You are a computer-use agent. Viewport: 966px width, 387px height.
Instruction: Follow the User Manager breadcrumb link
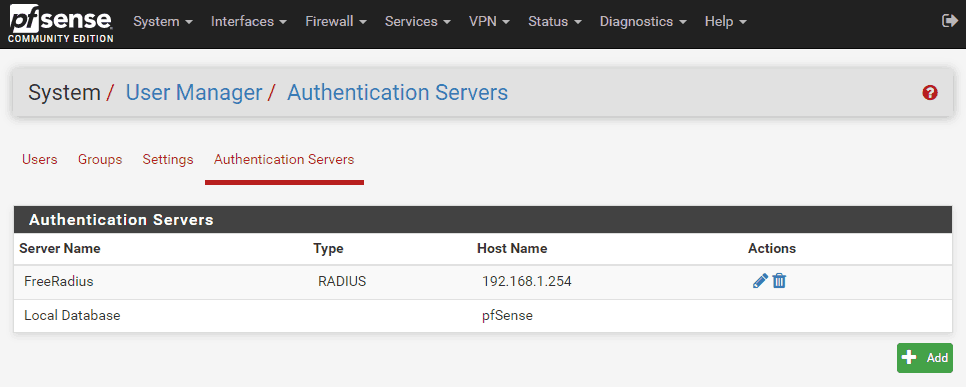coord(194,92)
